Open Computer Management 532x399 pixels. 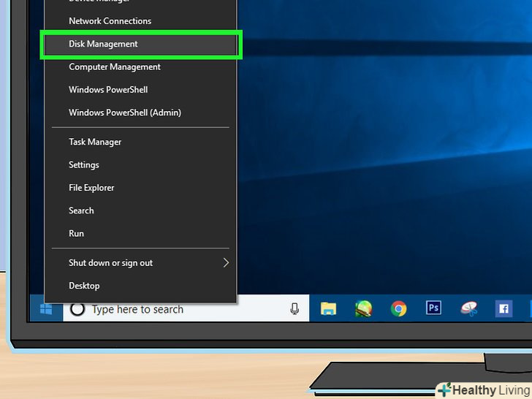pyautogui.click(x=115, y=67)
